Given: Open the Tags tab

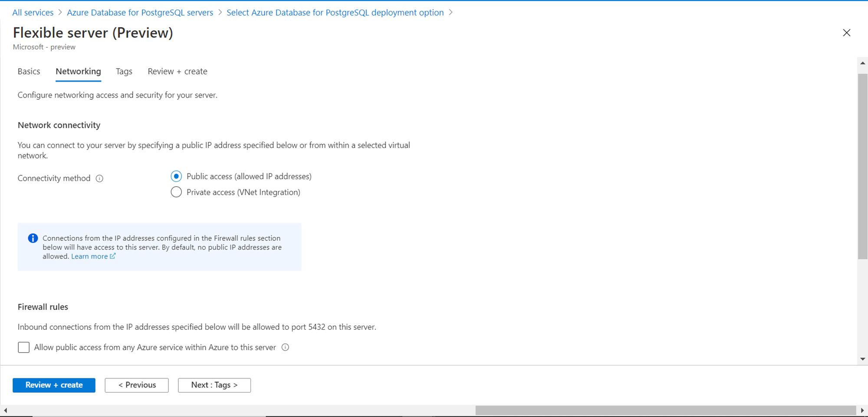Looking at the screenshot, I should click(124, 72).
